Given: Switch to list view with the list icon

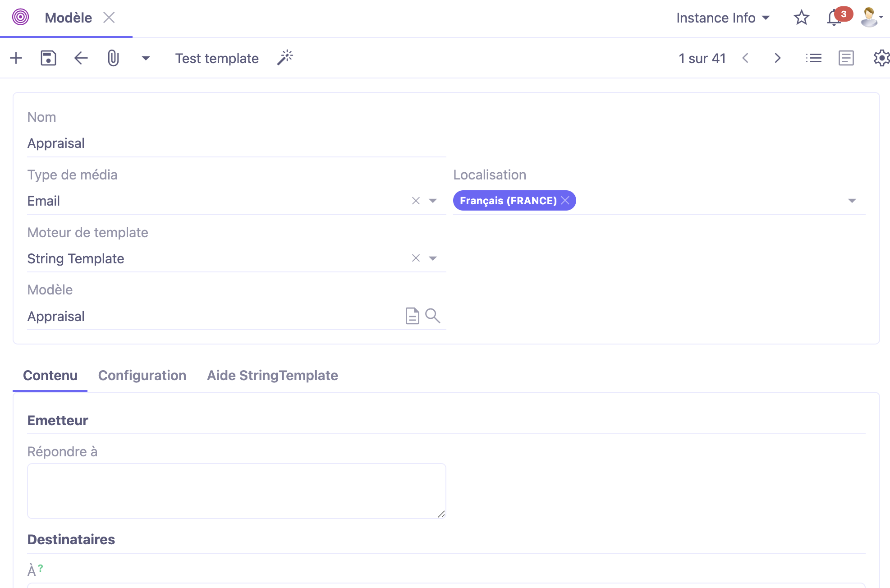Looking at the screenshot, I should click(x=813, y=58).
